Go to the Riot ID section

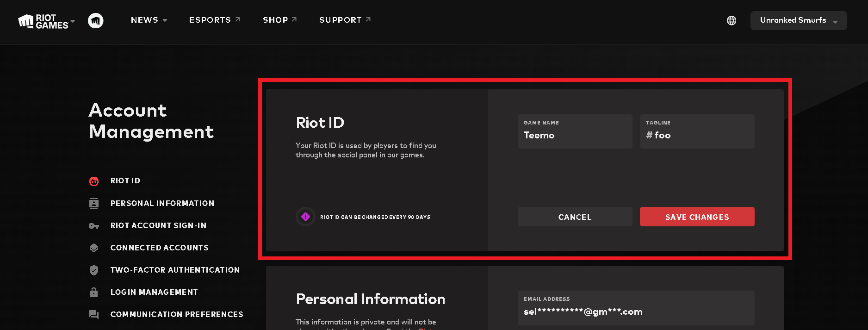(125, 181)
